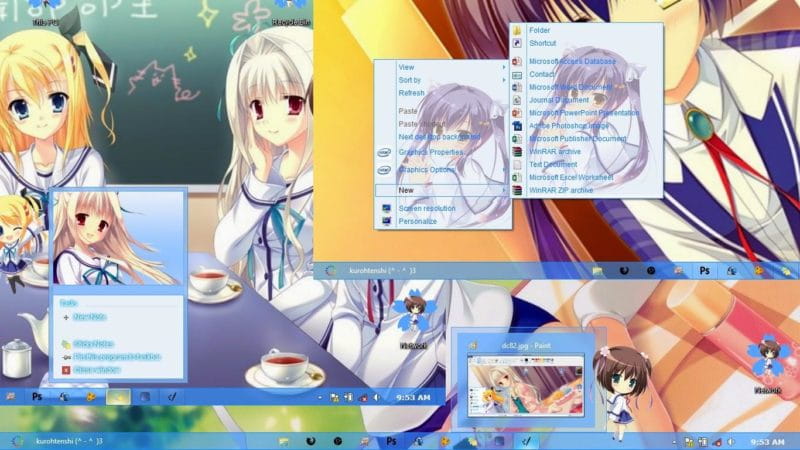Click the dc82.jpg - Paint preview thumbnail

click(x=526, y=386)
